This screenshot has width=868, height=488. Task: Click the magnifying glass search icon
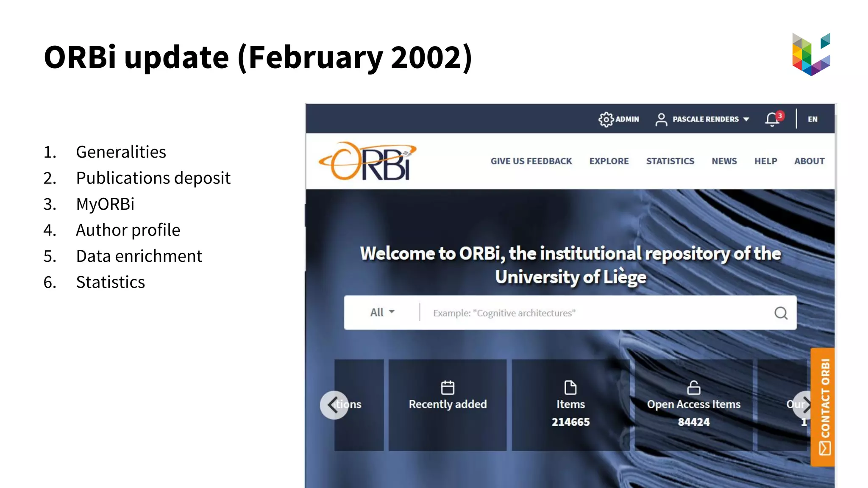(x=781, y=313)
